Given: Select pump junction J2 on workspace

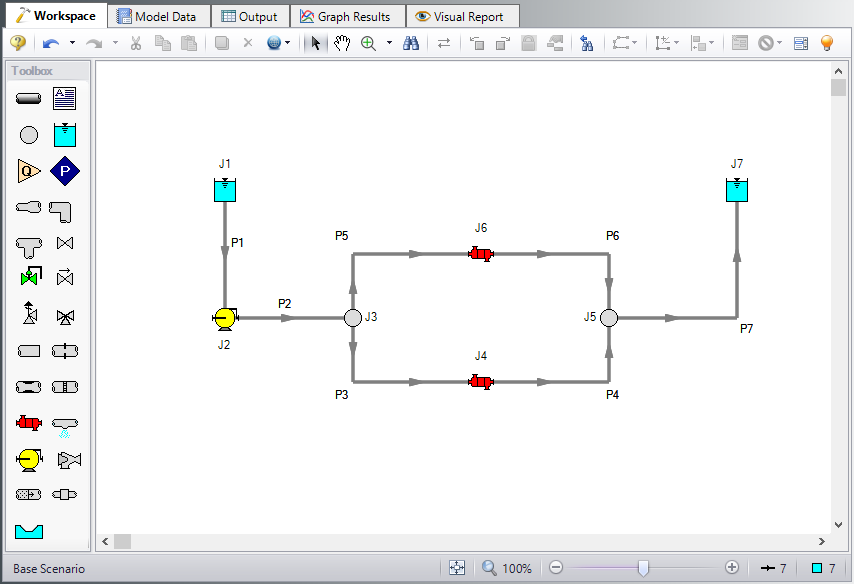Looking at the screenshot, I should [x=224, y=319].
